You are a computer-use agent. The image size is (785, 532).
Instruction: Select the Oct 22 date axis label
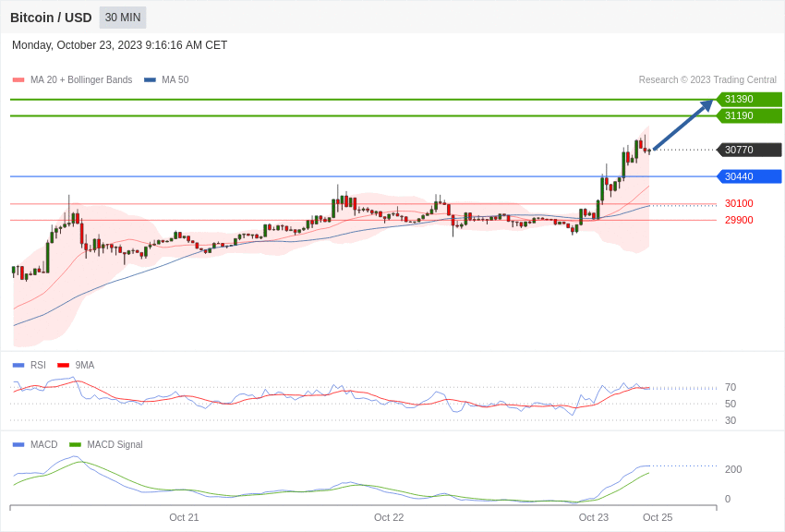tap(389, 517)
